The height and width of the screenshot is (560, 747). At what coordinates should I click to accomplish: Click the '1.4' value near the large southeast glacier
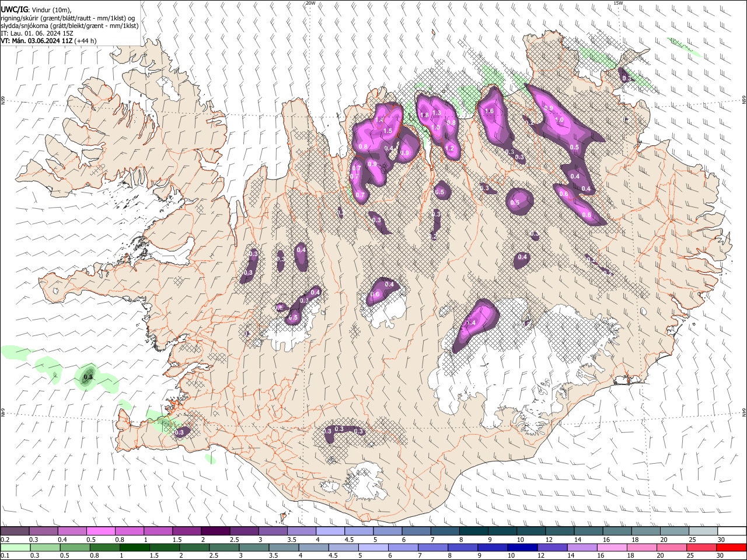(x=471, y=323)
